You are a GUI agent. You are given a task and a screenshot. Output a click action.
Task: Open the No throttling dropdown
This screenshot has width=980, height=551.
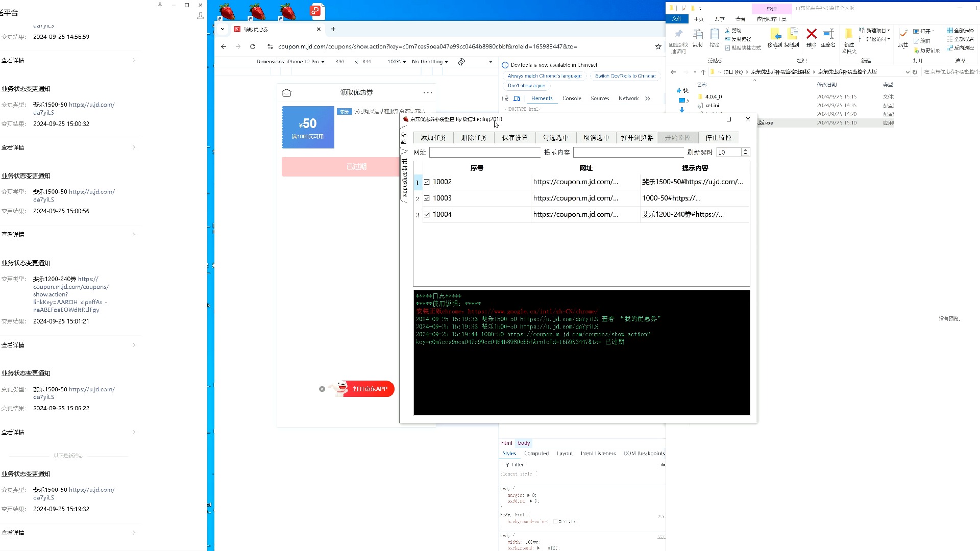(430, 62)
